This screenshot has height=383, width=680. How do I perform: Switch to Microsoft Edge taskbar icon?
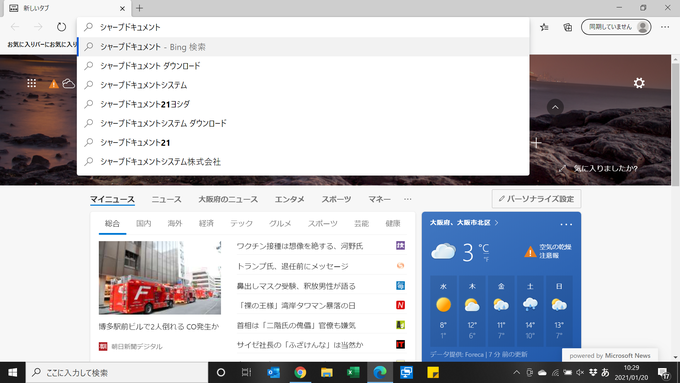point(380,373)
